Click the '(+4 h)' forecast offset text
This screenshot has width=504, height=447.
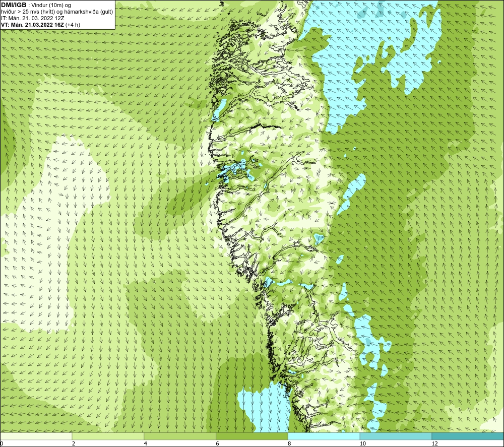pos(73,25)
